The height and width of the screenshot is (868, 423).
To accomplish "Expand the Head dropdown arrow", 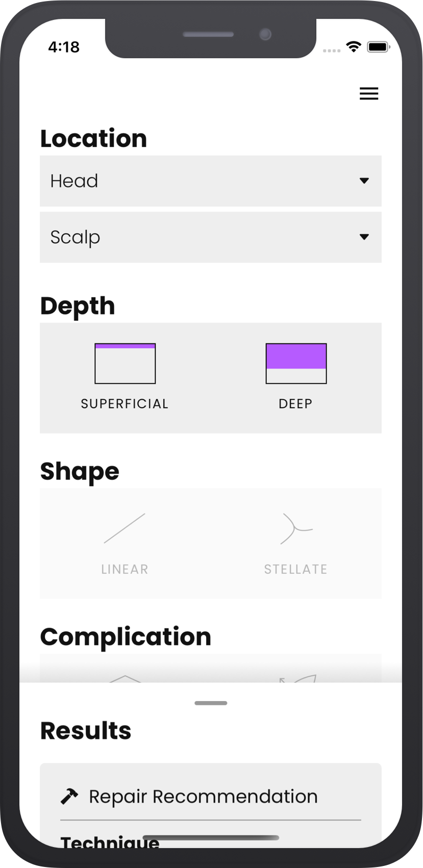I will click(x=364, y=181).
